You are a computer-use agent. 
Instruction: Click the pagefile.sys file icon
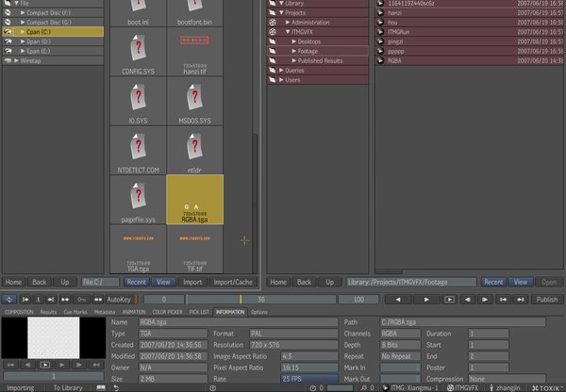pos(138,199)
